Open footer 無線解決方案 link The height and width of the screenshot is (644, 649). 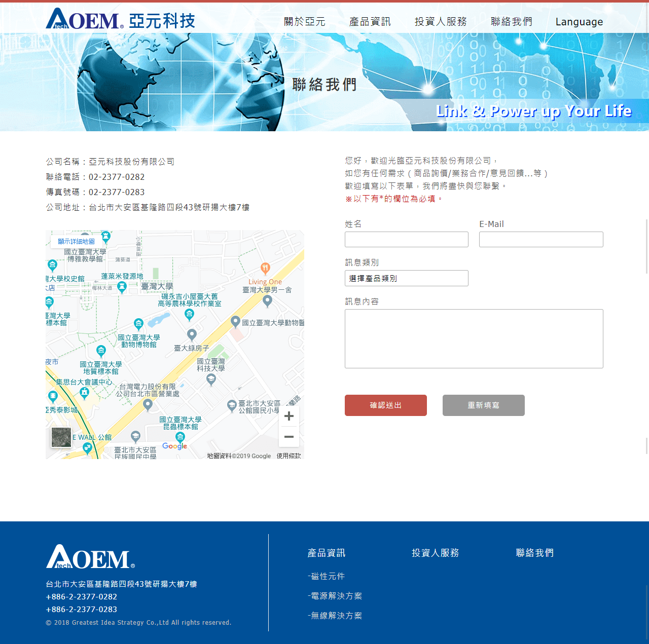(335, 616)
